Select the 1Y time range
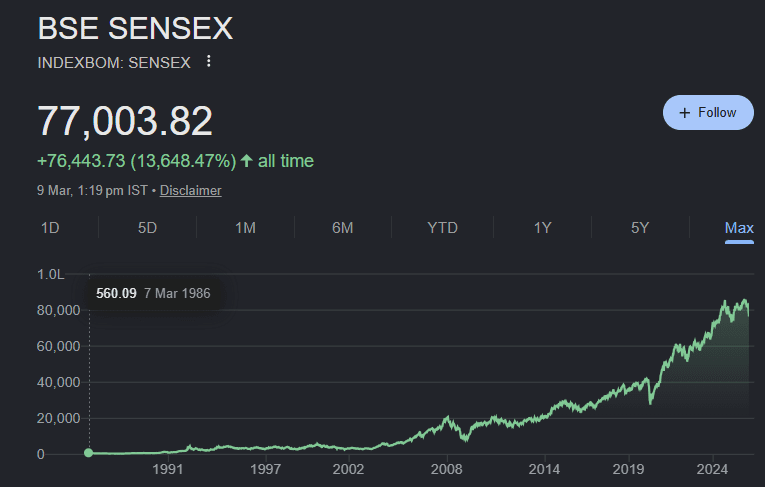Screen dimensions: 765x487 point(542,228)
